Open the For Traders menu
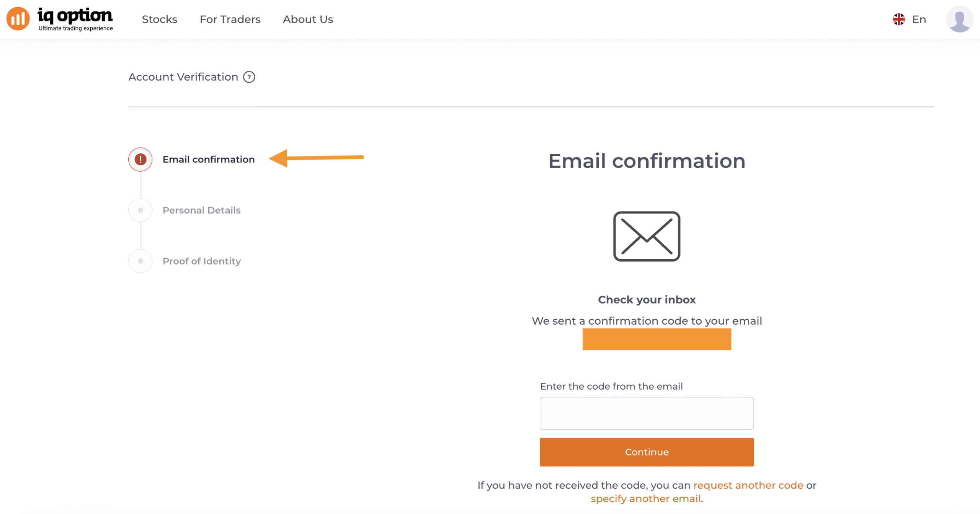This screenshot has width=980, height=514. [x=230, y=20]
